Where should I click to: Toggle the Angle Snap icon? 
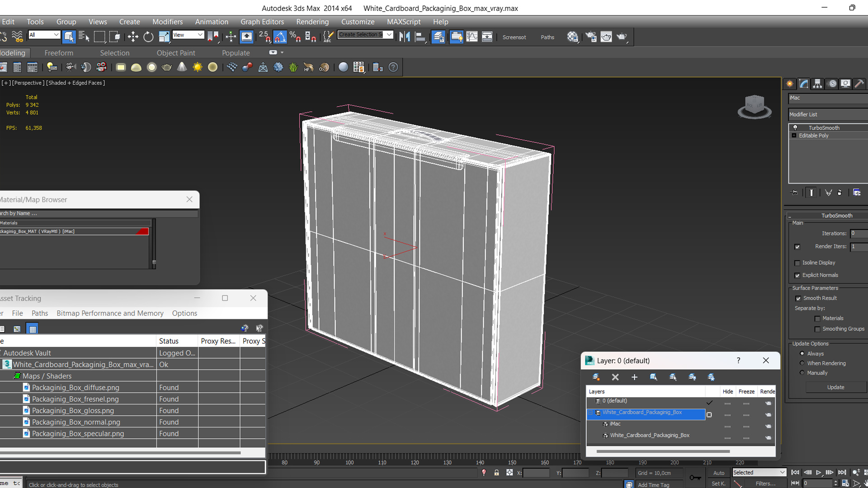pos(280,37)
